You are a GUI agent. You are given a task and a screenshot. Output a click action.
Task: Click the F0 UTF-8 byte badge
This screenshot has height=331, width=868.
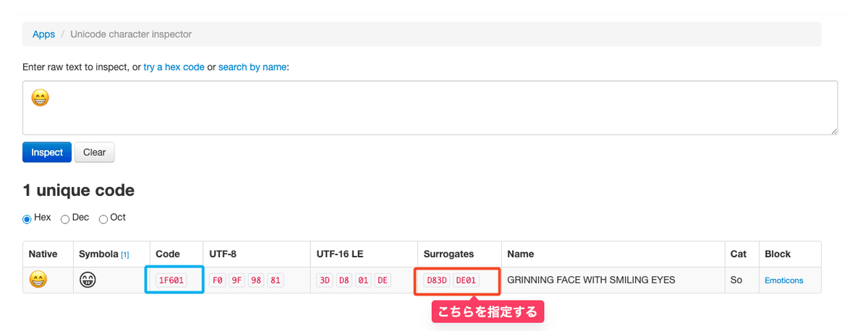click(x=217, y=280)
